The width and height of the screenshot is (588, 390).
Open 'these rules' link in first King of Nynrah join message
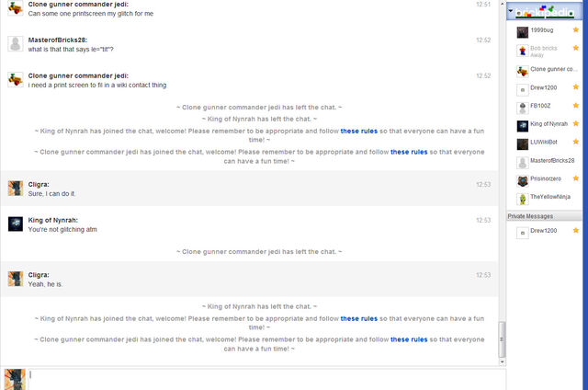[x=359, y=131]
